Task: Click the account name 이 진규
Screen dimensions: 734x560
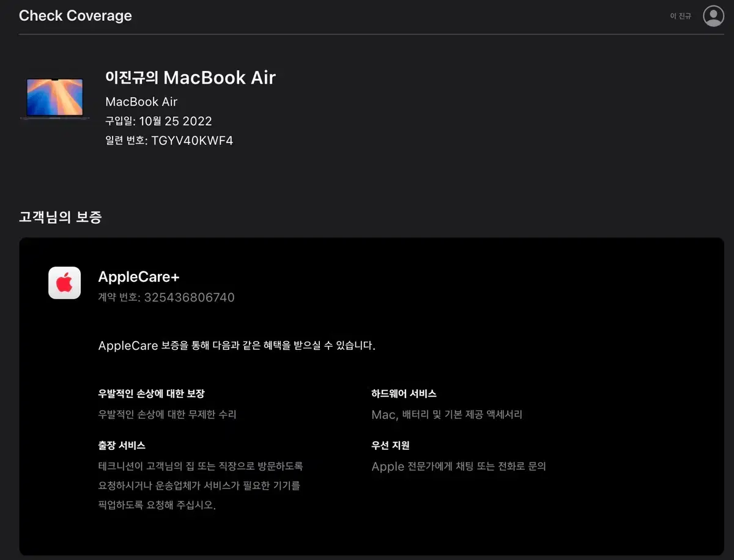Action: [680, 16]
